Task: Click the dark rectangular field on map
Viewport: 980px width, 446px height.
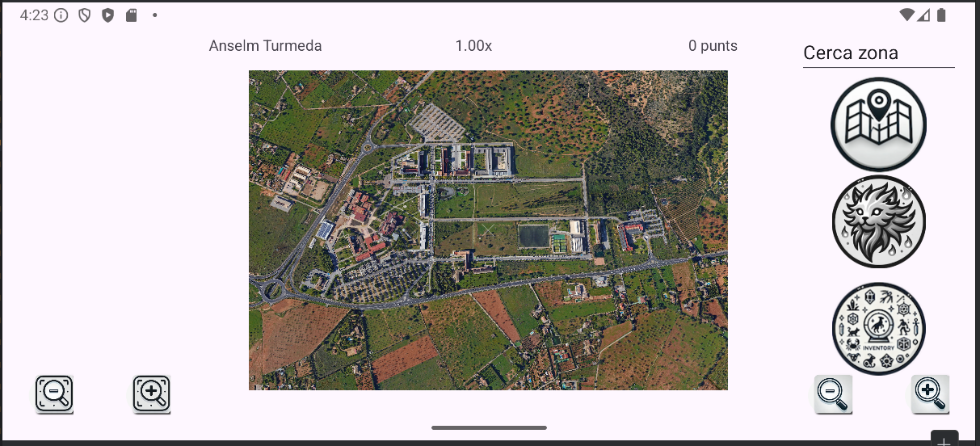Action: click(533, 236)
